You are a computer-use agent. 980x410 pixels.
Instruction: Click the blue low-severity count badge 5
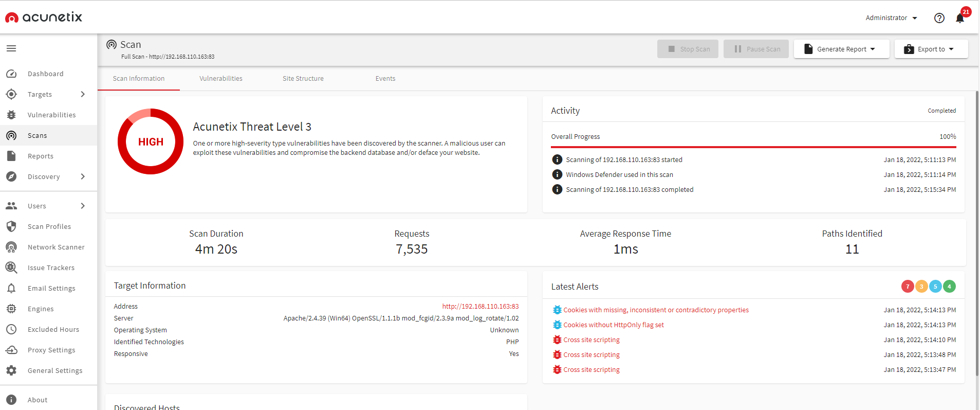tap(935, 287)
